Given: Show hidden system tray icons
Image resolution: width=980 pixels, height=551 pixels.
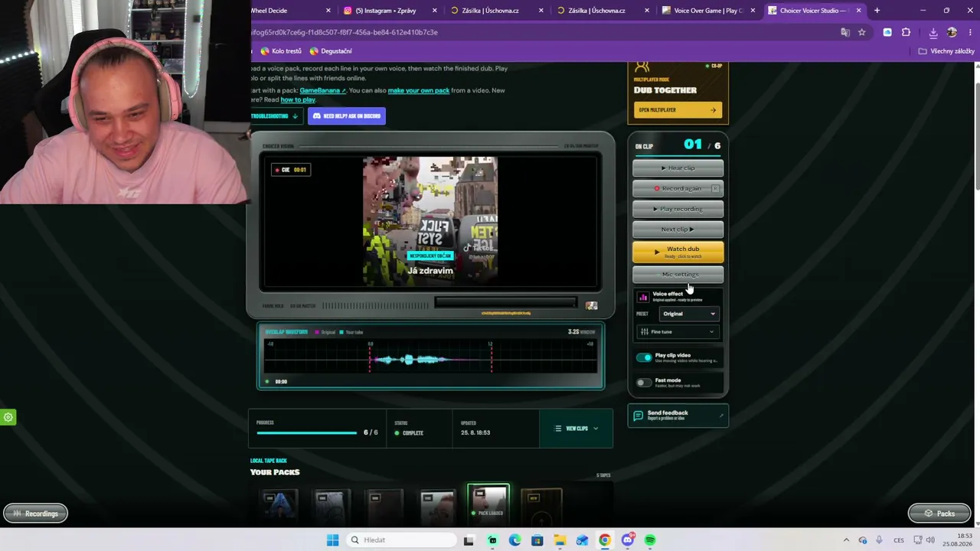Looking at the screenshot, I should click(x=846, y=540).
